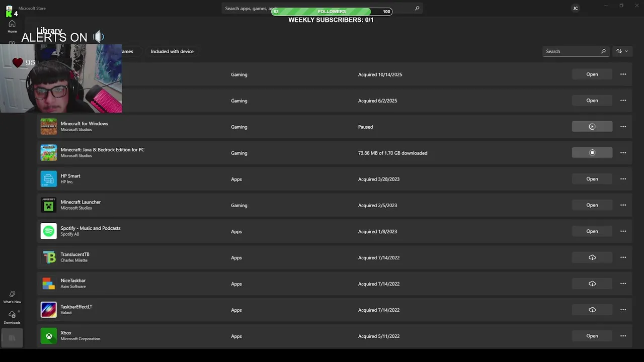
Task: Click the Minecraft for Windows app icon
Action: point(49,127)
